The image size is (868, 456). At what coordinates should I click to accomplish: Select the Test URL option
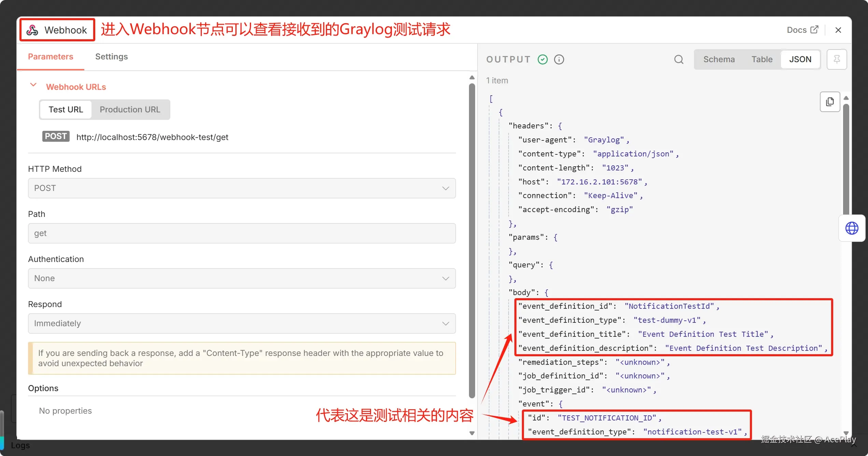pos(66,109)
